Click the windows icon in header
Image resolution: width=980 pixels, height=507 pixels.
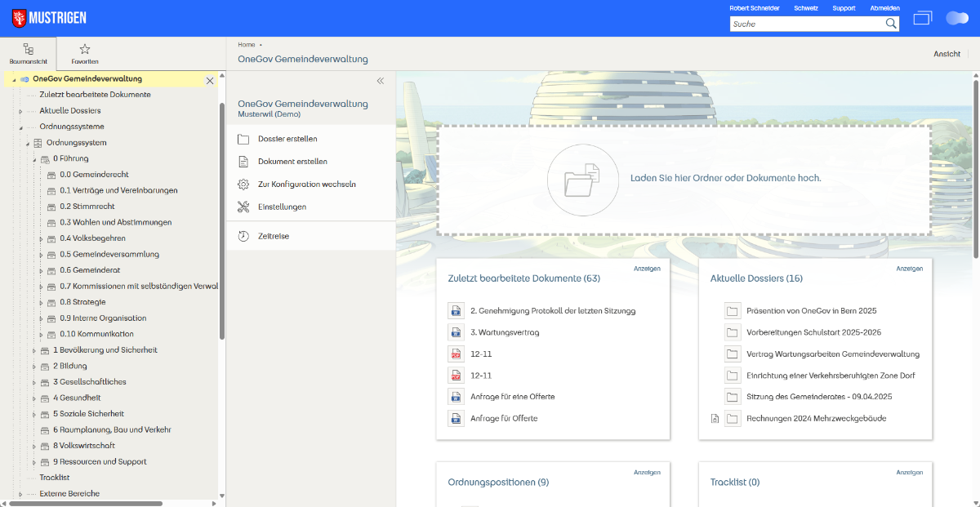(922, 18)
